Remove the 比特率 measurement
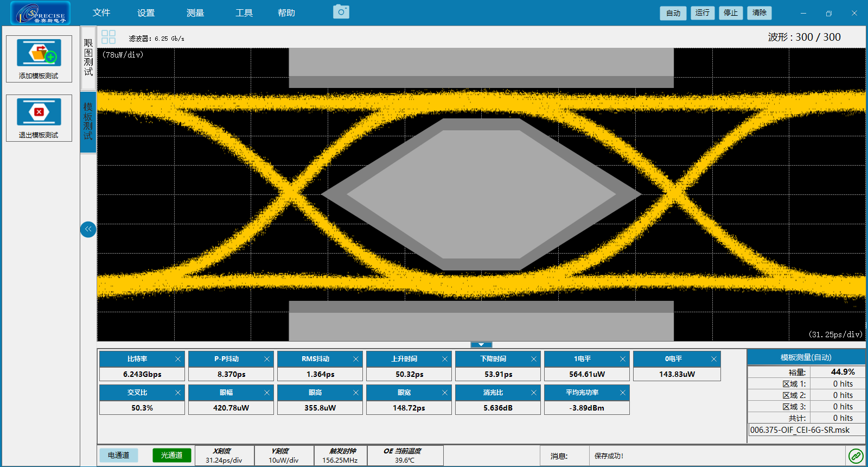This screenshot has width=868, height=467. point(178,359)
